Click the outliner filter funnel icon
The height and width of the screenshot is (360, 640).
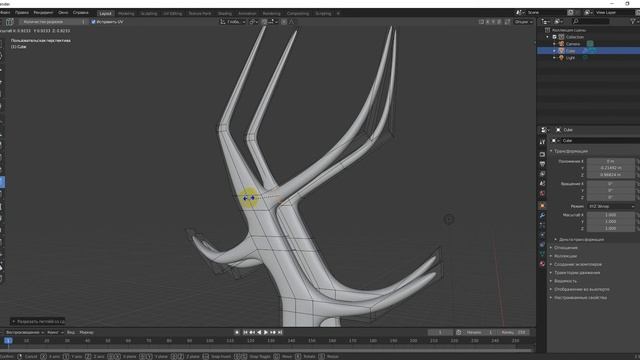[633, 21]
